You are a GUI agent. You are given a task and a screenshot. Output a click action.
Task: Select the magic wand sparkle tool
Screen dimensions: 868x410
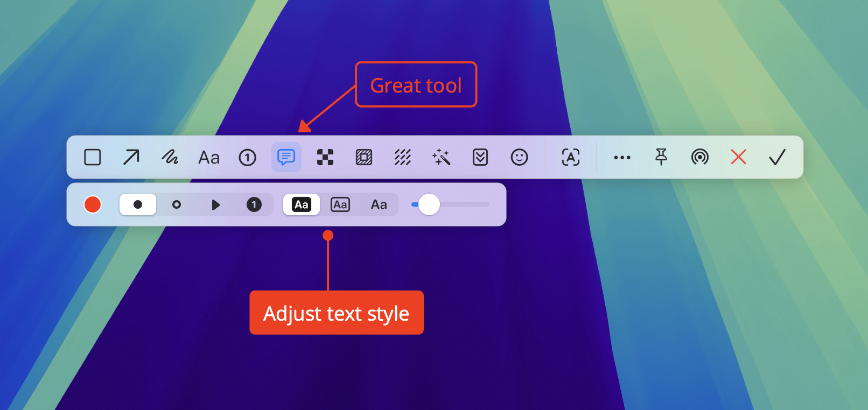tap(442, 157)
